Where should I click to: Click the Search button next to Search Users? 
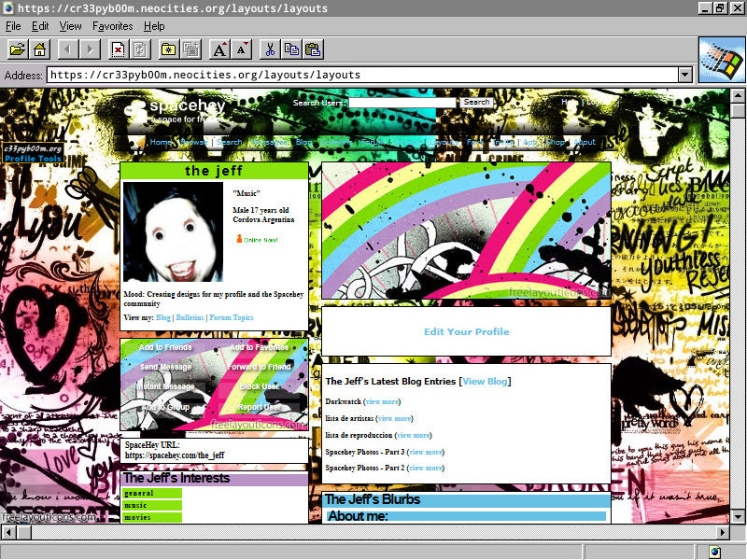476,102
